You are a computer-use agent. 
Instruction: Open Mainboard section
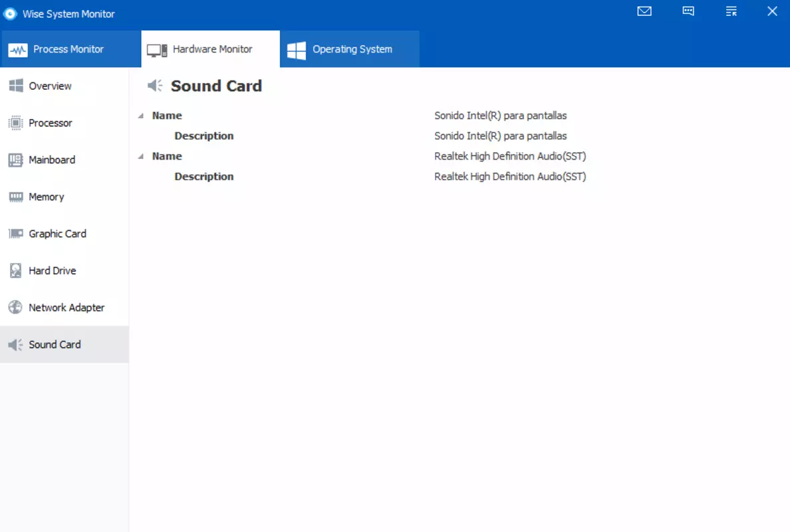(65, 160)
